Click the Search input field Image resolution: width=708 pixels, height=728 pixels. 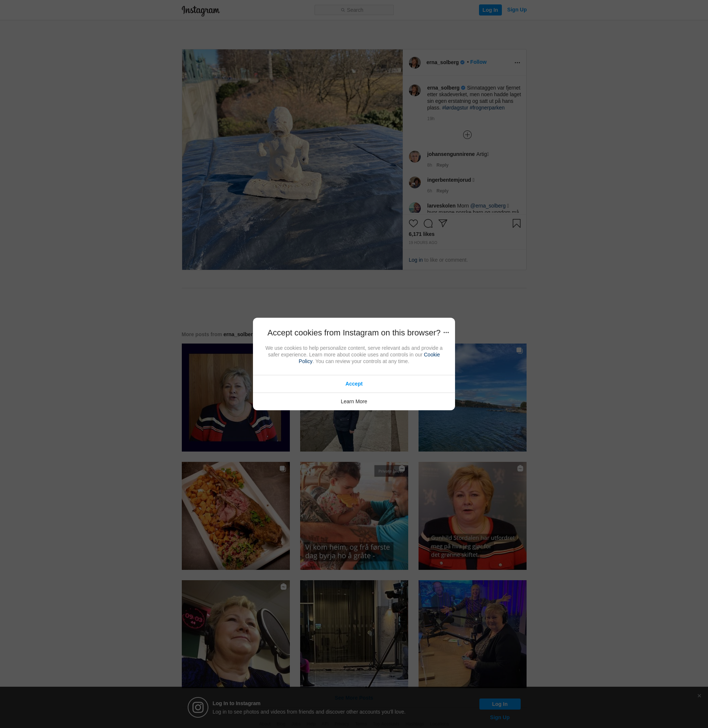tap(354, 10)
